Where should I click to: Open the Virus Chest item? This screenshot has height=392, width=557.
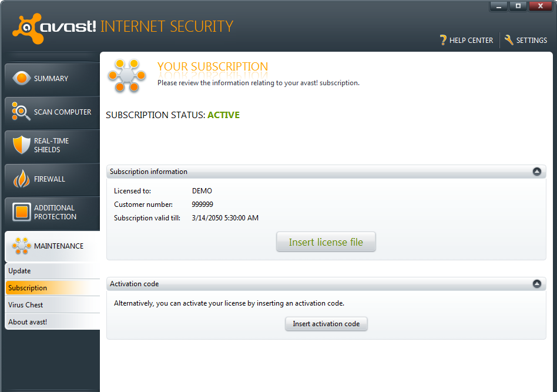point(52,305)
